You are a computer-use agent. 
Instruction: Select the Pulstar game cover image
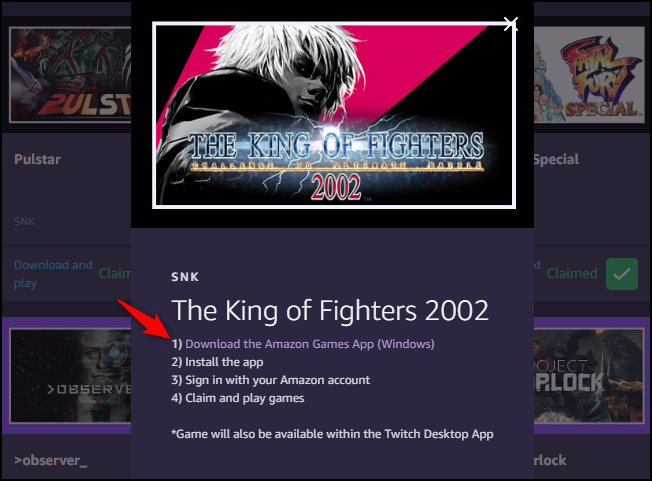click(70, 75)
